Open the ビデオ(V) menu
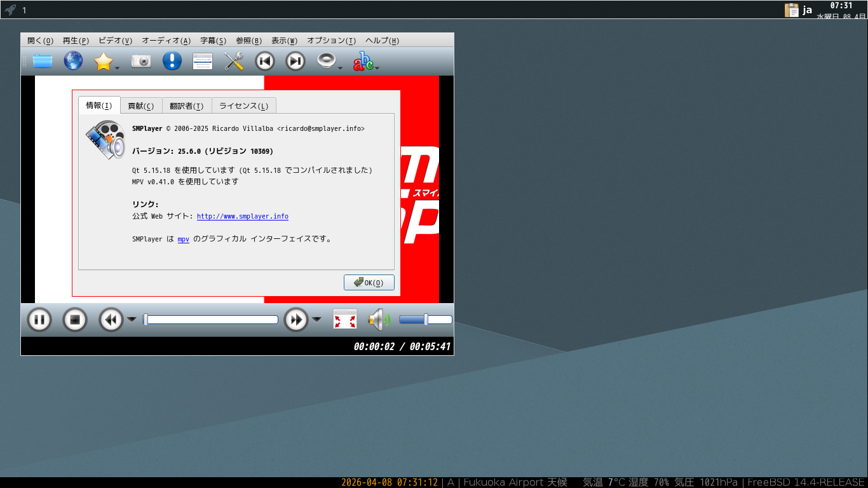Image resolution: width=868 pixels, height=488 pixels. click(x=116, y=41)
